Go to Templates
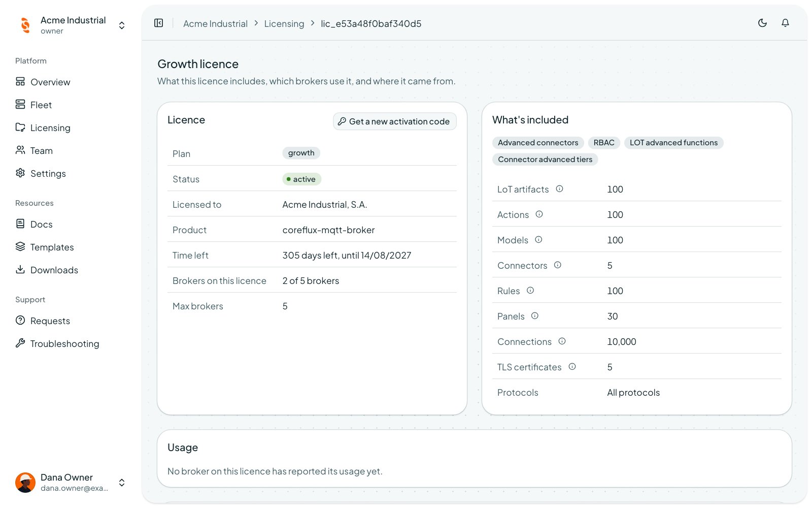The width and height of the screenshot is (812, 508). coord(70,247)
